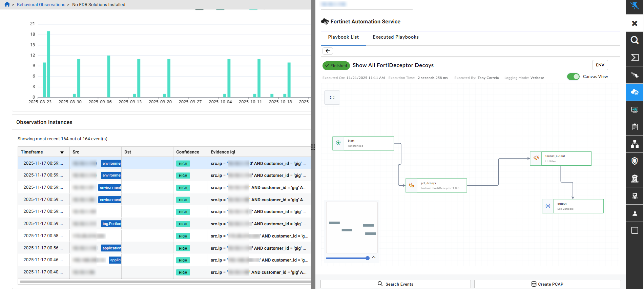
Task: Go back with the left arrow button
Action: point(328,51)
